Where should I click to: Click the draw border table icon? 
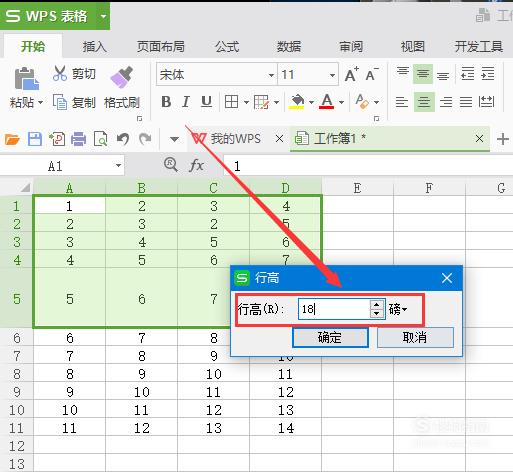261,102
